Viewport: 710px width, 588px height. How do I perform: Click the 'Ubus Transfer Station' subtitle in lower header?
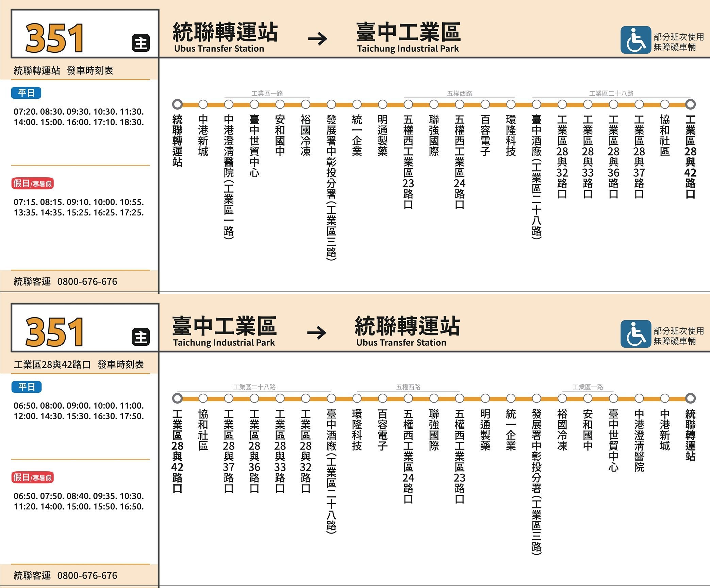(401, 343)
